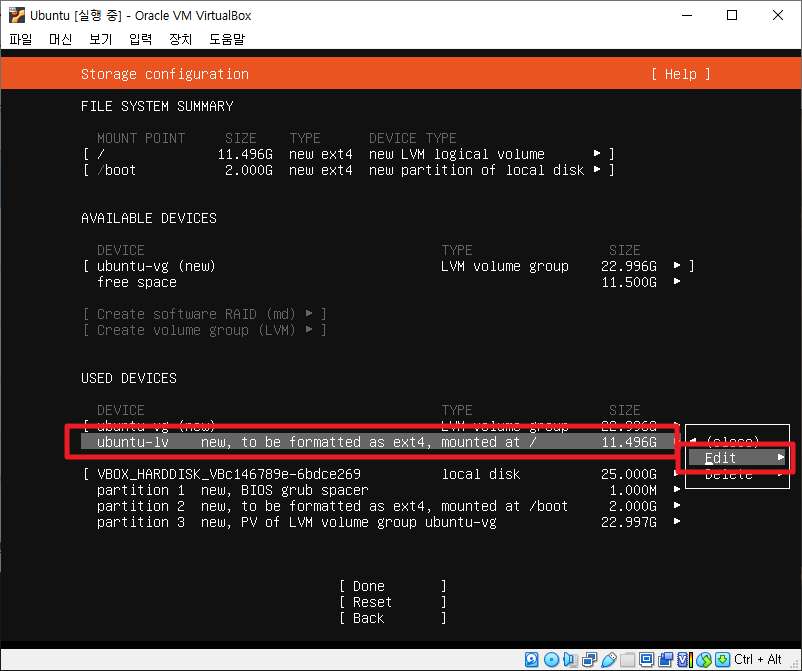This screenshot has width=802, height=671.
Task: Select partition 2 mounted at /boot
Action: point(389,506)
